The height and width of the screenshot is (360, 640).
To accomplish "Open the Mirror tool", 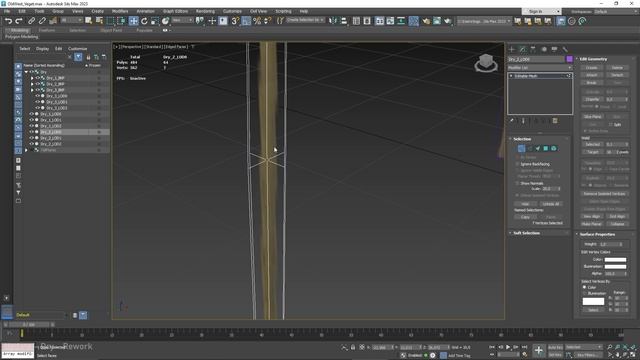I will pos(333,21).
